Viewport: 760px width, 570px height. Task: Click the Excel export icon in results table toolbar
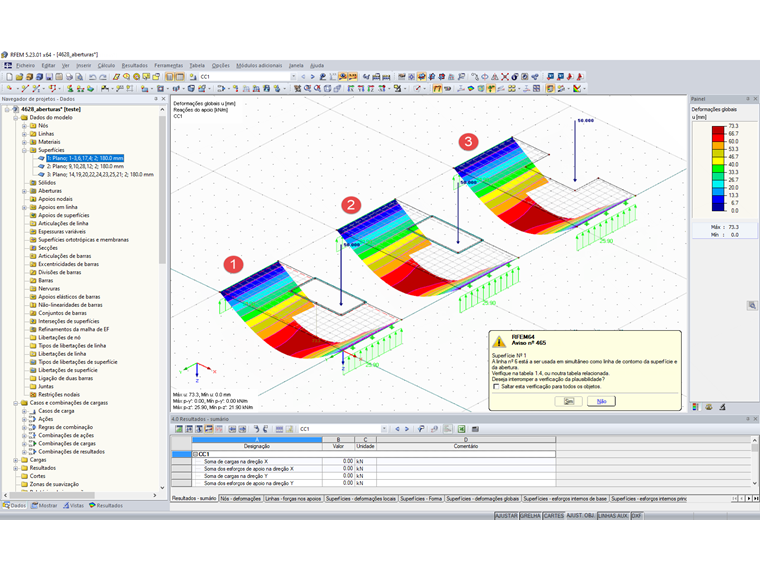[x=461, y=429]
